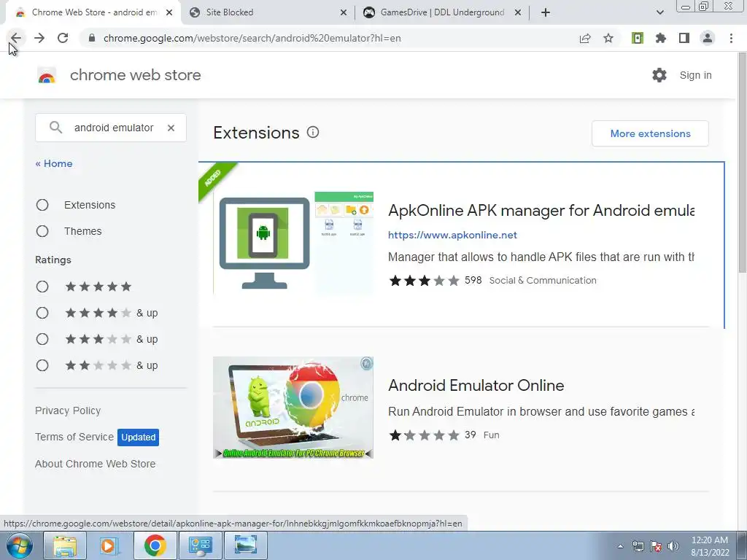Open the taskbar clock and date
This screenshot has height=560, width=747.
710,546
